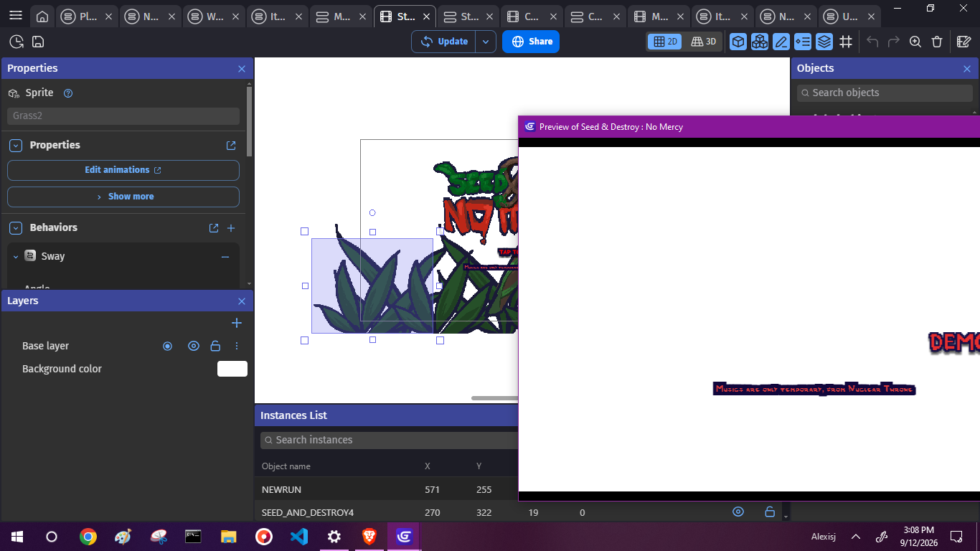Viewport: 980px width, 551px height.
Task: Collapse the Behaviors section
Action: click(16, 227)
